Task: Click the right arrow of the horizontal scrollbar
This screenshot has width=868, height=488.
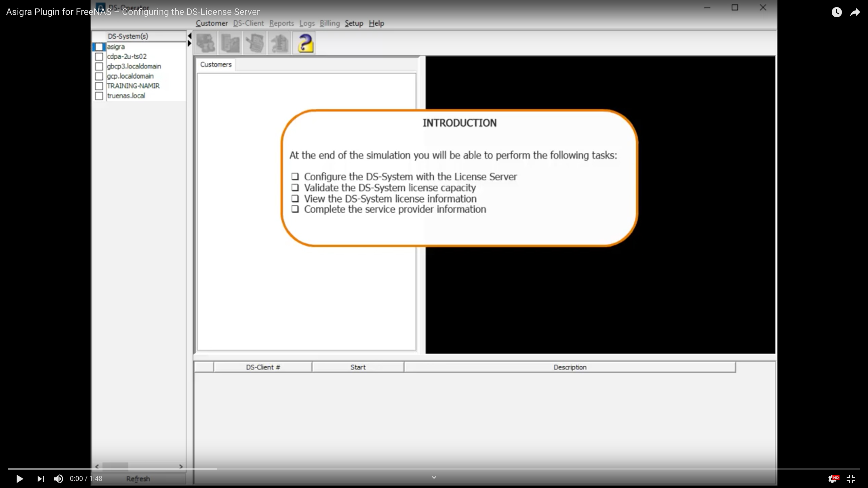Action: coord(181,466)
